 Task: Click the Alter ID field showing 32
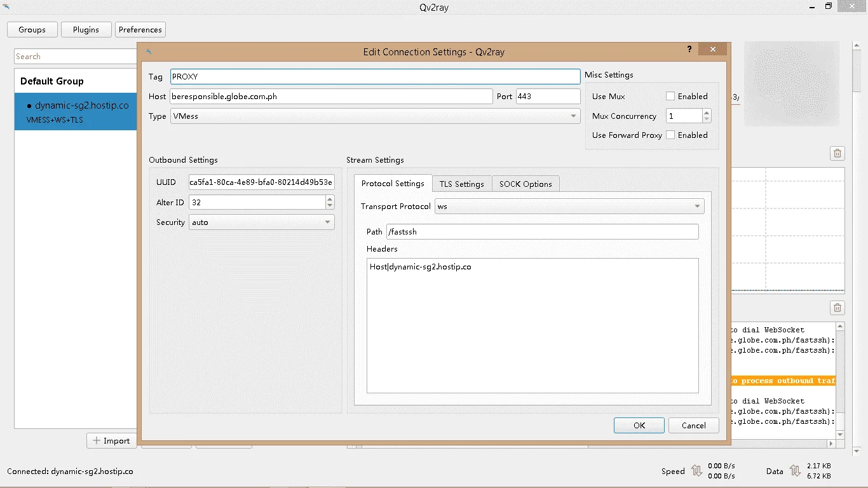pyautogui.click(x=257, y=202)
